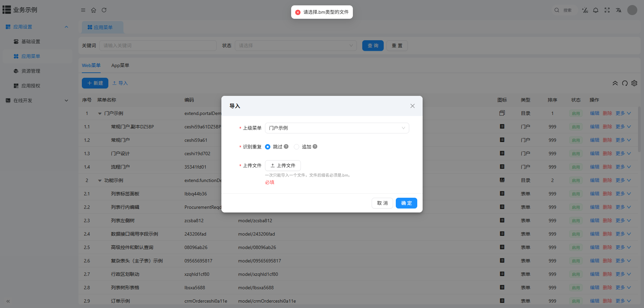The height and width of the screenshot is (308, 644).
Task: Go to home via house icon
Action: (x=94, y=10)
